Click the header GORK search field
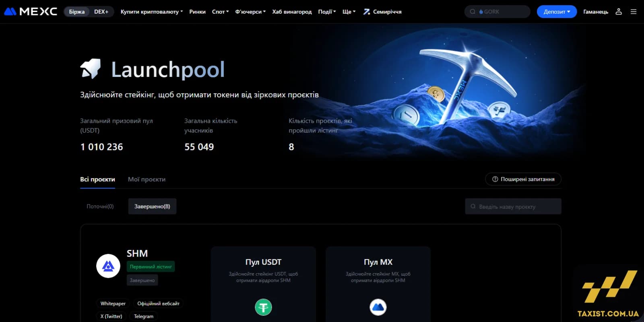The image size is (644, 322). pos(497,12)
